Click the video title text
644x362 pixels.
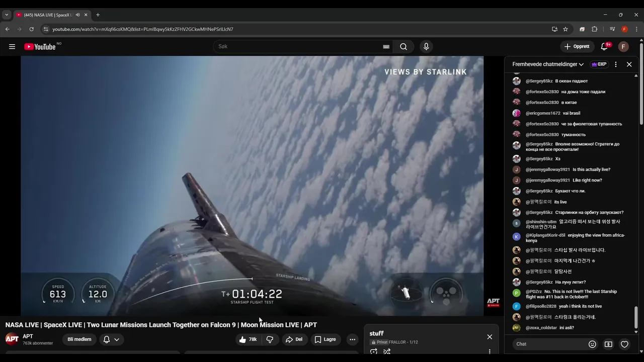pos(161,325)
